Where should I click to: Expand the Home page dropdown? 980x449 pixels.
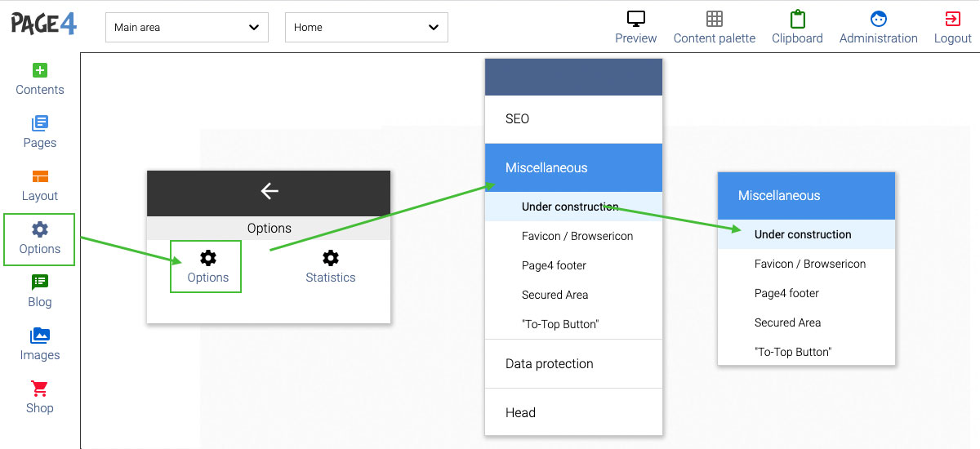click(367, 27)
